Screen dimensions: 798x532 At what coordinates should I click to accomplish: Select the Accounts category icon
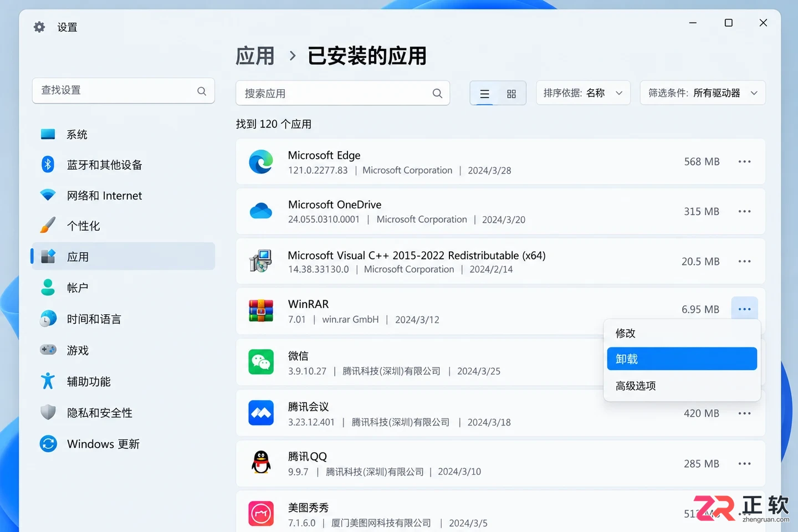coord(48,288)
